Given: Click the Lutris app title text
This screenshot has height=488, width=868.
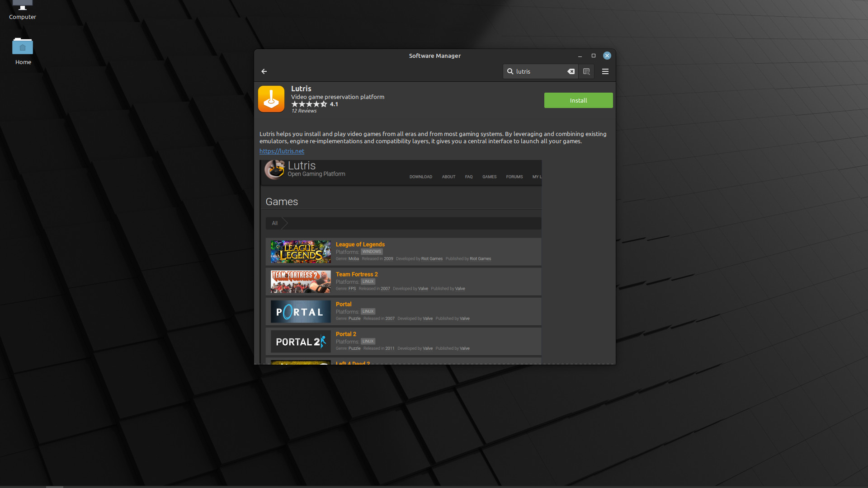Looking at the screenshot, I should (x=301, y=89).
